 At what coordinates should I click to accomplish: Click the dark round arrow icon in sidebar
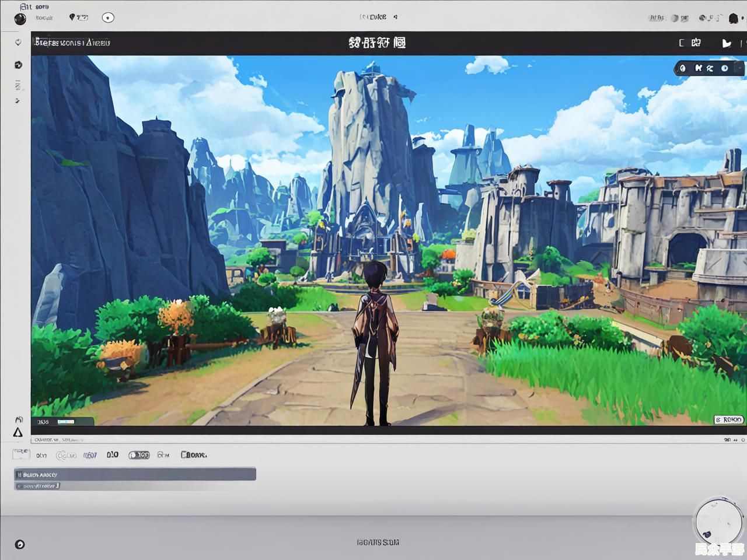click(x=18, y=65)
